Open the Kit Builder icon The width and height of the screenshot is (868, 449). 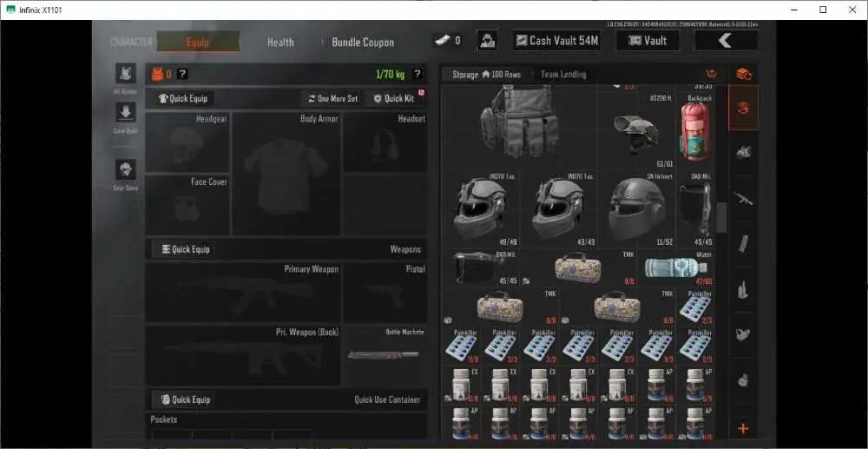pos(126,73)
